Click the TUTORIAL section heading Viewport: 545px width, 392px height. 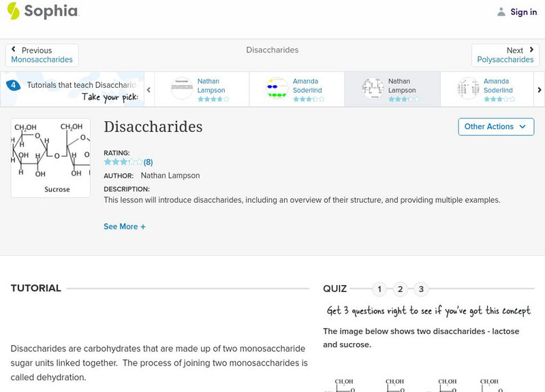coord(36,288)
